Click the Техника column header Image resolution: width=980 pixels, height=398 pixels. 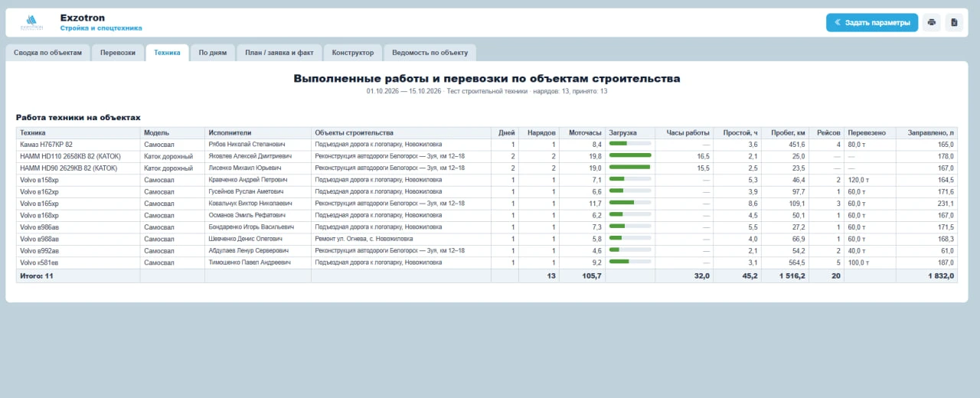click(x=78, y=132)
